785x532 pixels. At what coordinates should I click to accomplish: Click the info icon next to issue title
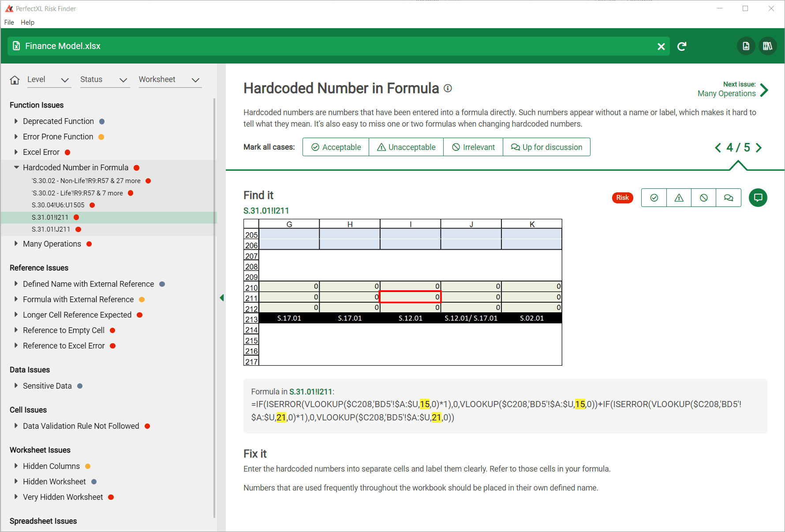tap(448, 88)
